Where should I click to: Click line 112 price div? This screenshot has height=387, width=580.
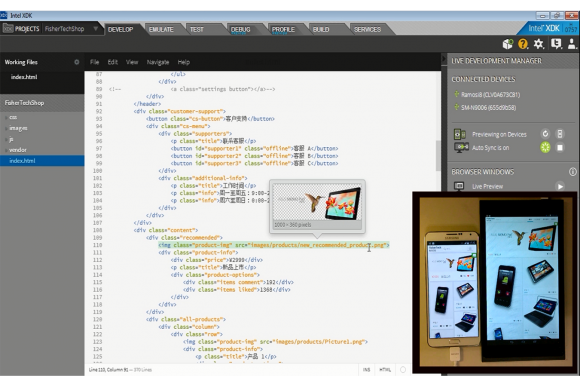[217, 260]
